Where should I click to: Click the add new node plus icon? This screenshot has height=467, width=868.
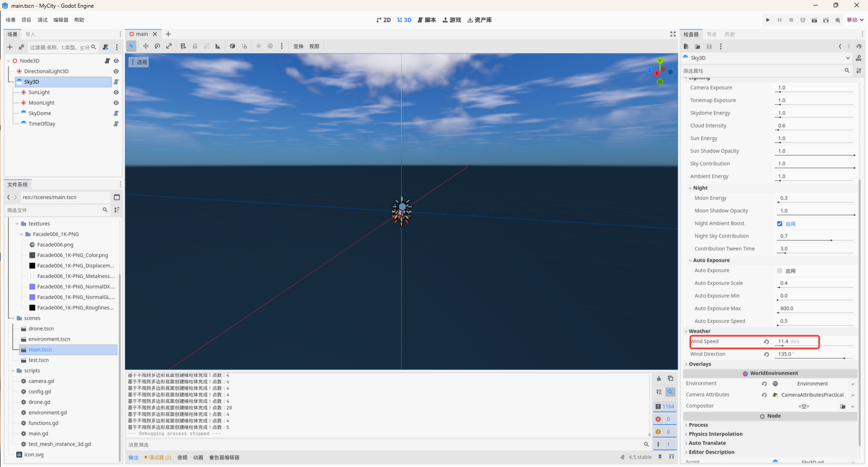(10, 47)
